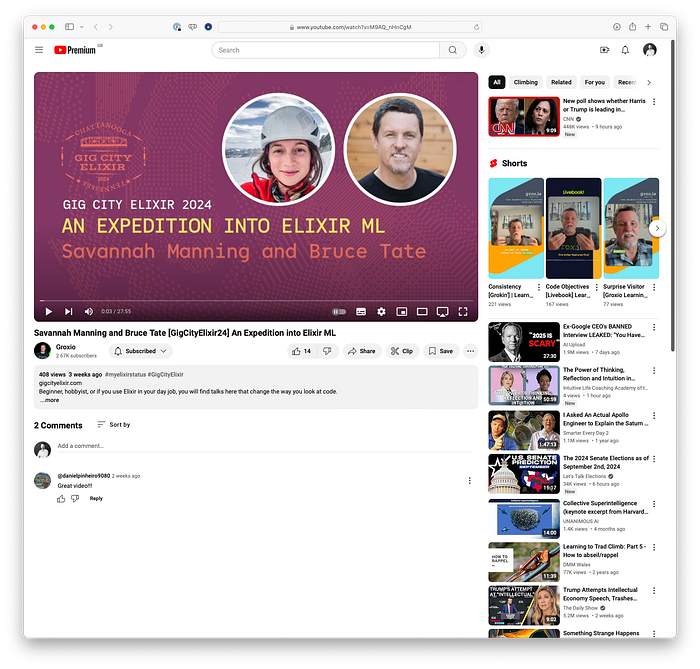Switch to theater mode
The height and width of the screenshot is (669, 700).
pos(422,312)
